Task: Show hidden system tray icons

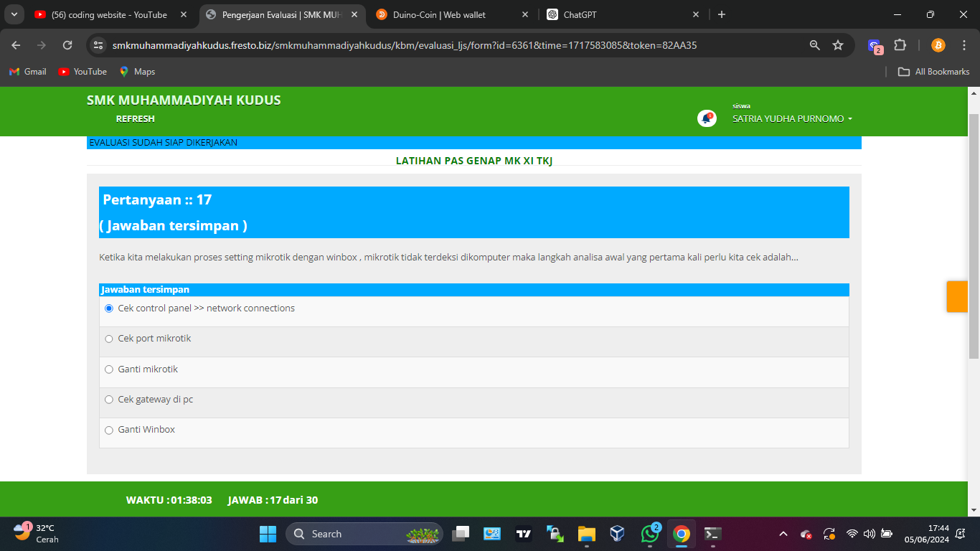Action: point(783,534)
